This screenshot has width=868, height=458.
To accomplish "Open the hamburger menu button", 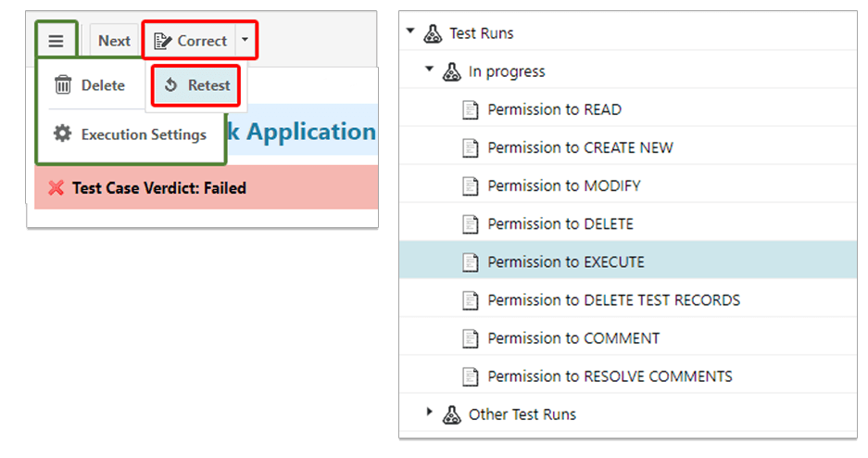I will coord(57,41).
